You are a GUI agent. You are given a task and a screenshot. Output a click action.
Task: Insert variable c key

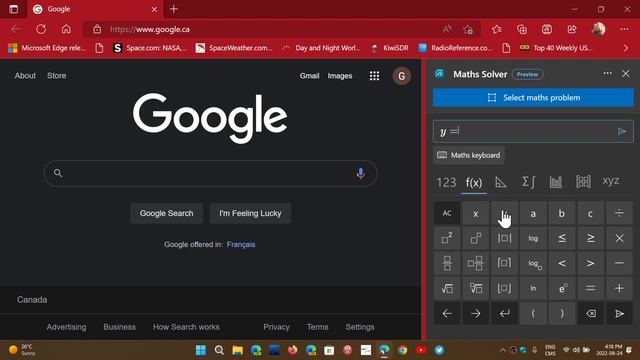pos(590,213)
